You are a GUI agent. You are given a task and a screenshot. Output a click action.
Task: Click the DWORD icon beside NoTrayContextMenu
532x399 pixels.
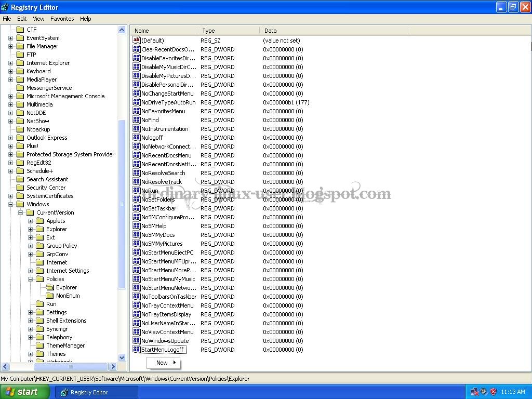[x=137, y=305]
